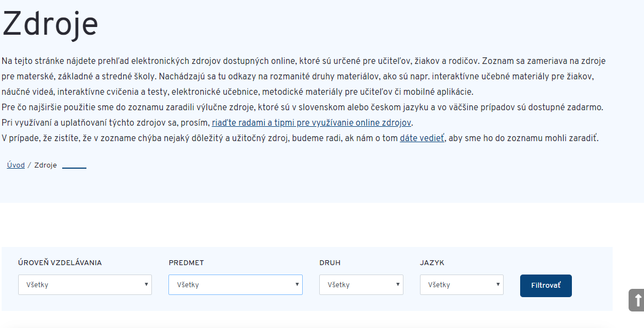Open the Jazyk dropdown
Viewport: 644px width, 328px height.
462,285
